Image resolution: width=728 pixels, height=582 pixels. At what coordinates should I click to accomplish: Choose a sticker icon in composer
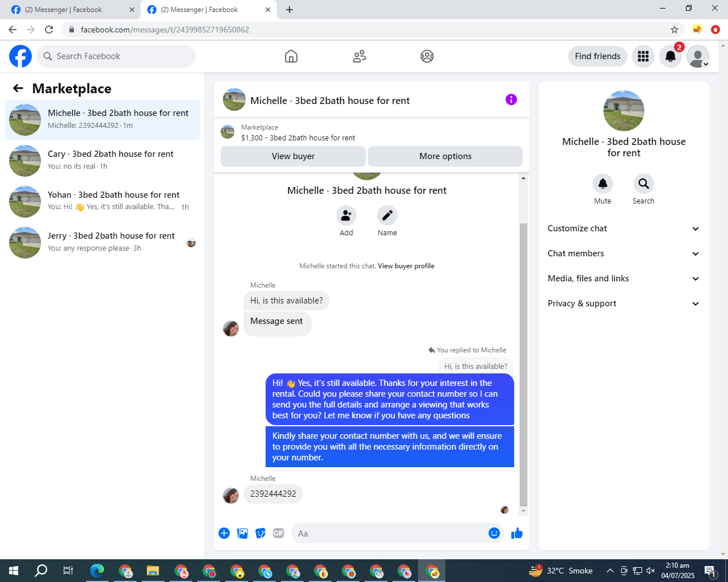click(x=260, y=533)
